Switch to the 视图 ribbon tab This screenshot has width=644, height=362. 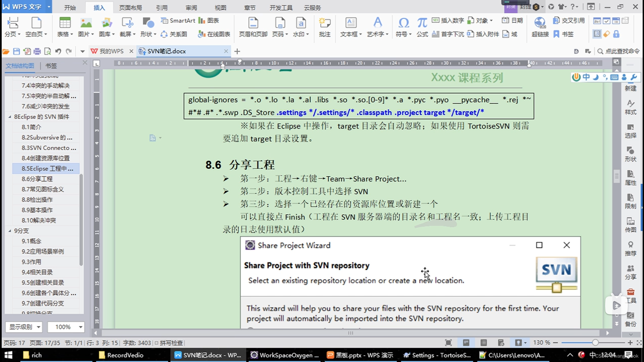click(x=220, y=8)
